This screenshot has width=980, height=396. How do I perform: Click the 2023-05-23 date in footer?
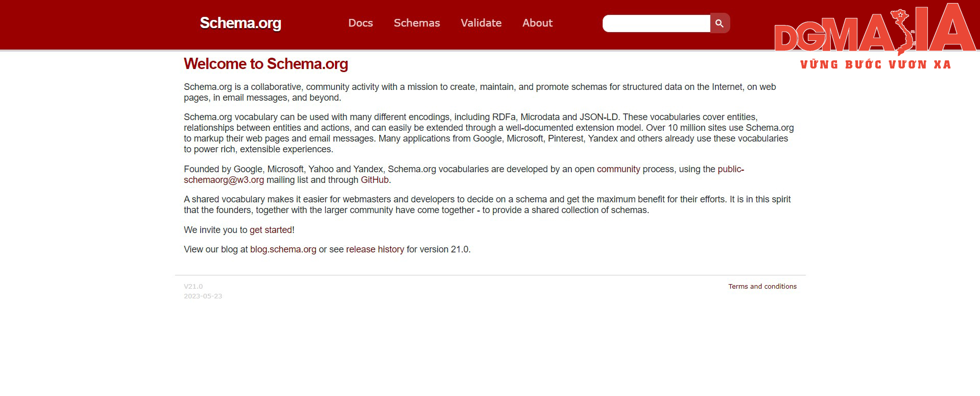203,296
